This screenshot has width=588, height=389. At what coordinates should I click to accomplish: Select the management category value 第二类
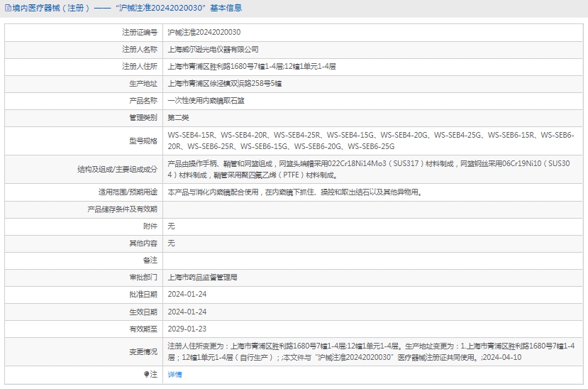click(178, 117)
